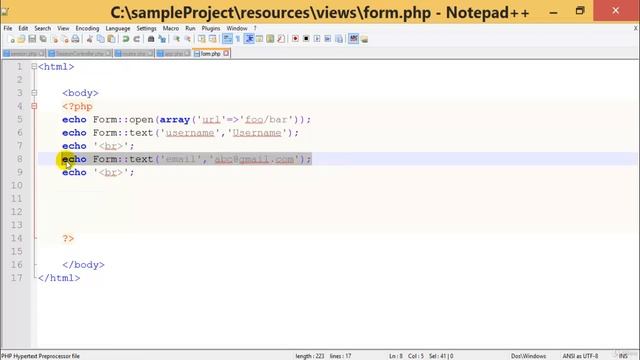Open the Edit menu
The height and width of the screenshot is (360, 640).
coord(23,28)
